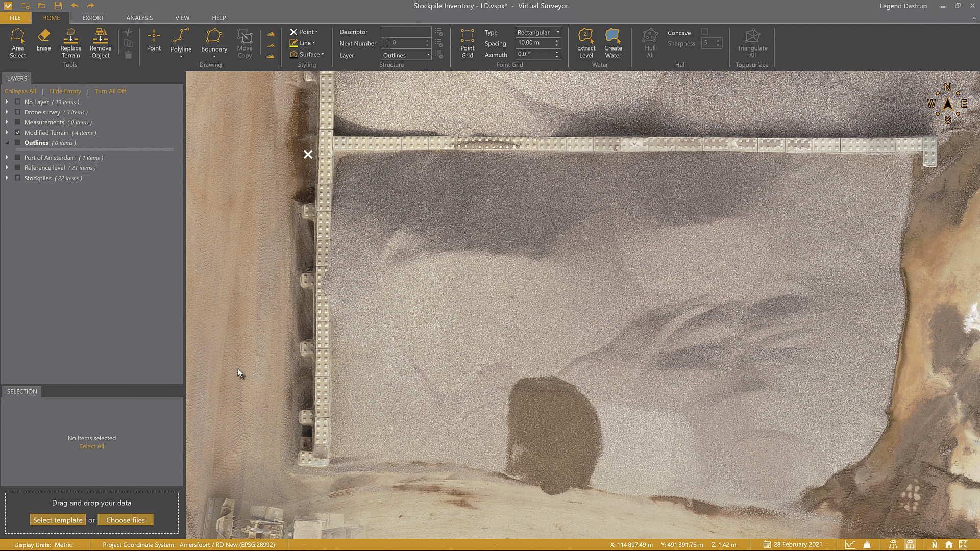The image size is (980, 551).
Task: Increase the Spacing value with its stepper
Action: (556, 40)
